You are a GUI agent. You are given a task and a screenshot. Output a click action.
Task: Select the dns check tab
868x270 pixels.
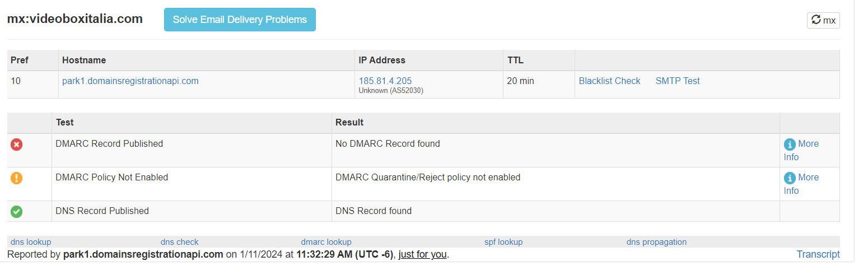[179, 242]
